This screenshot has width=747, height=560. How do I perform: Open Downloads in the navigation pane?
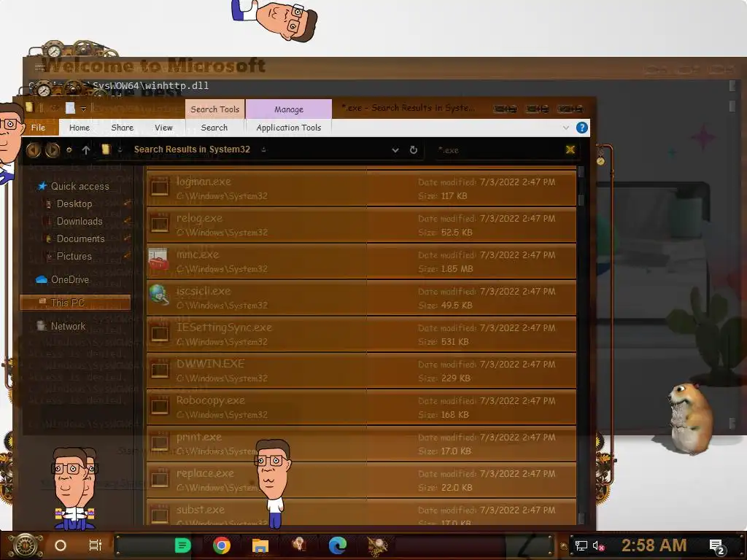(x=79, y=222)
